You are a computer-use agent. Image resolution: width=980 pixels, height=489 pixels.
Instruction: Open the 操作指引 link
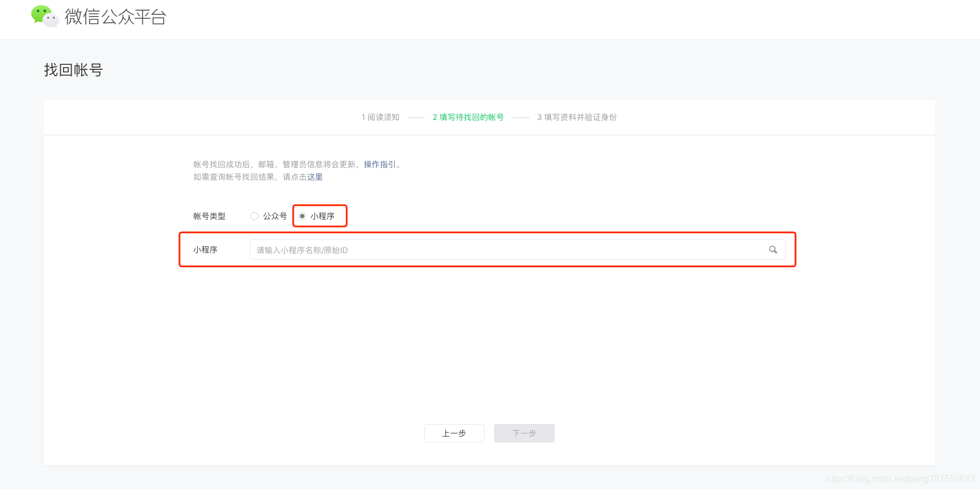(x=380, y=164)
